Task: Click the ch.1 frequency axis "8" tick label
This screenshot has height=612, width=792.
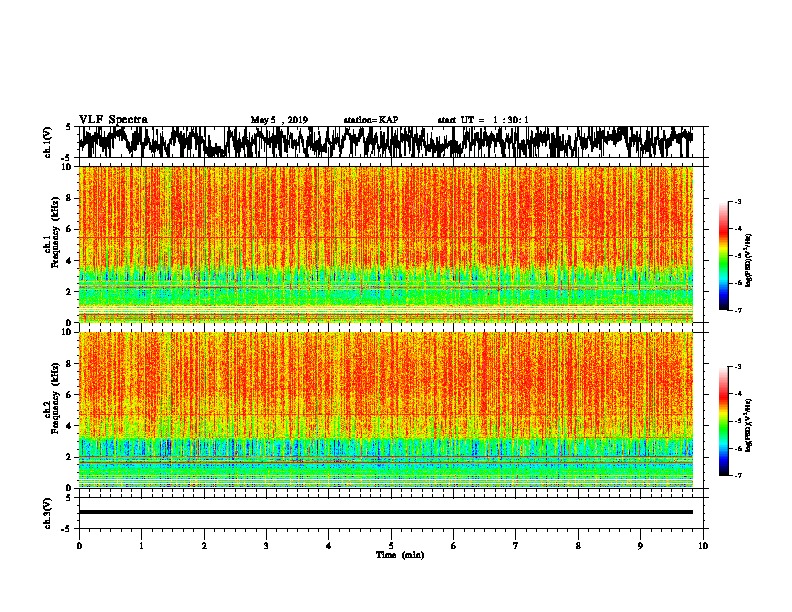Action: coord(70,198)
